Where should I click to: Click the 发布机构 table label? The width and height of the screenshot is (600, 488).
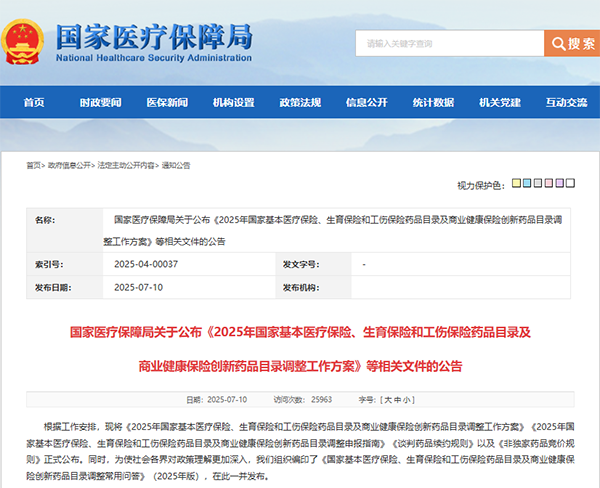pyautogui.click(x=301, y=288)
